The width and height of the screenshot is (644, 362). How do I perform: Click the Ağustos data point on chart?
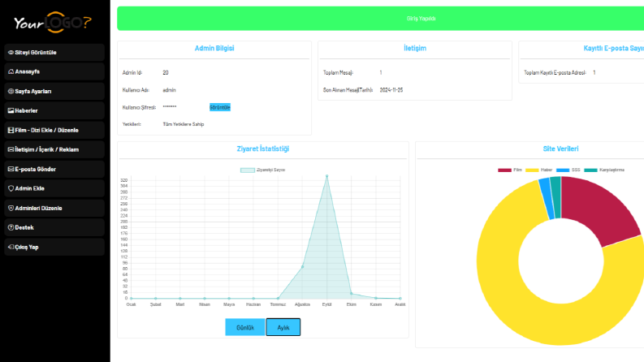coord(303,267)
